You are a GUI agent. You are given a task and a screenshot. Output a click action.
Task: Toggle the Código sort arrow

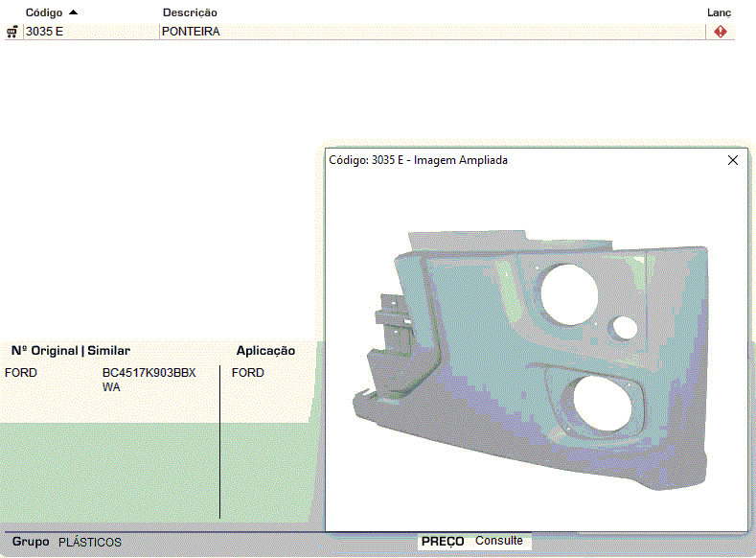point(73,12)
